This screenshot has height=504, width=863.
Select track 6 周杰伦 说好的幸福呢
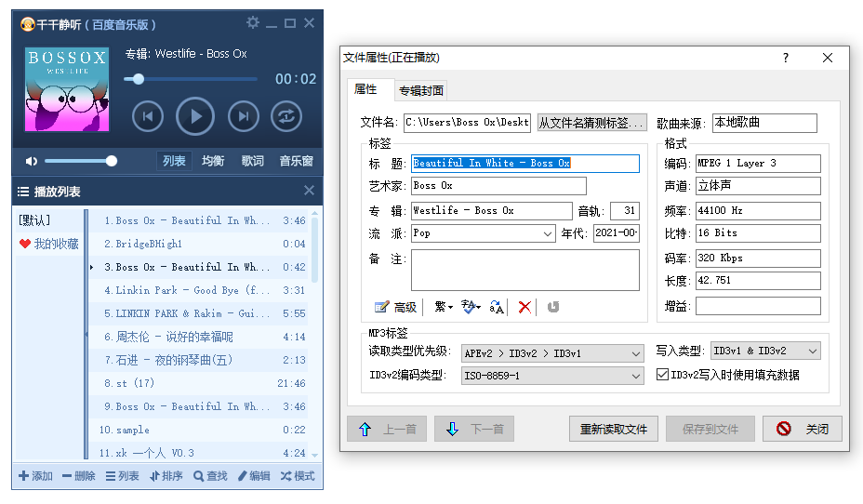pos(198,337)
